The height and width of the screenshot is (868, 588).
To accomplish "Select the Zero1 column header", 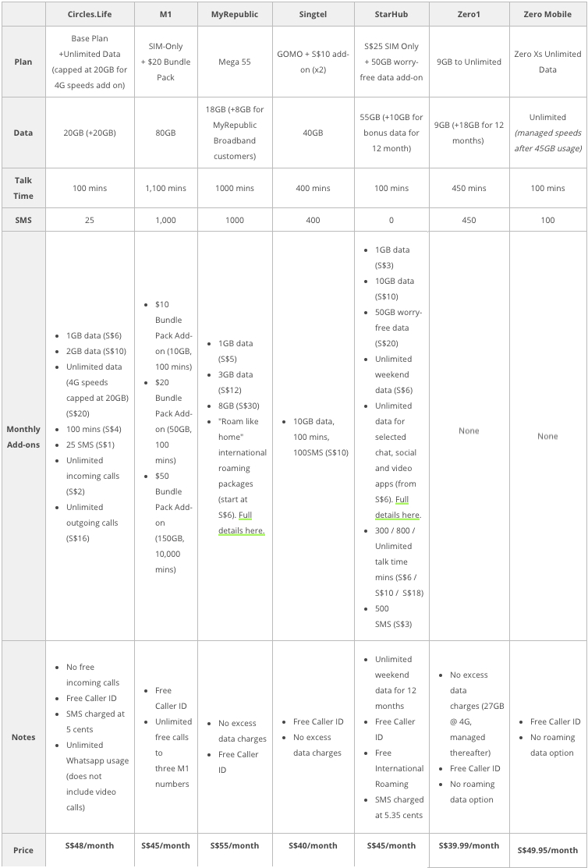I will (469, 14).
